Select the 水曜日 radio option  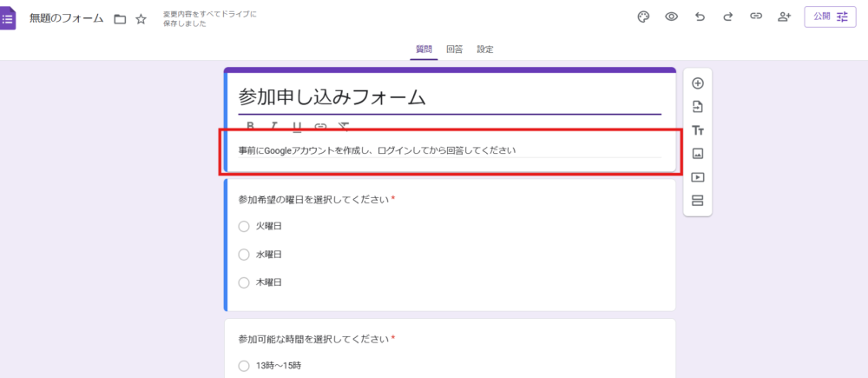coord(243,255)
